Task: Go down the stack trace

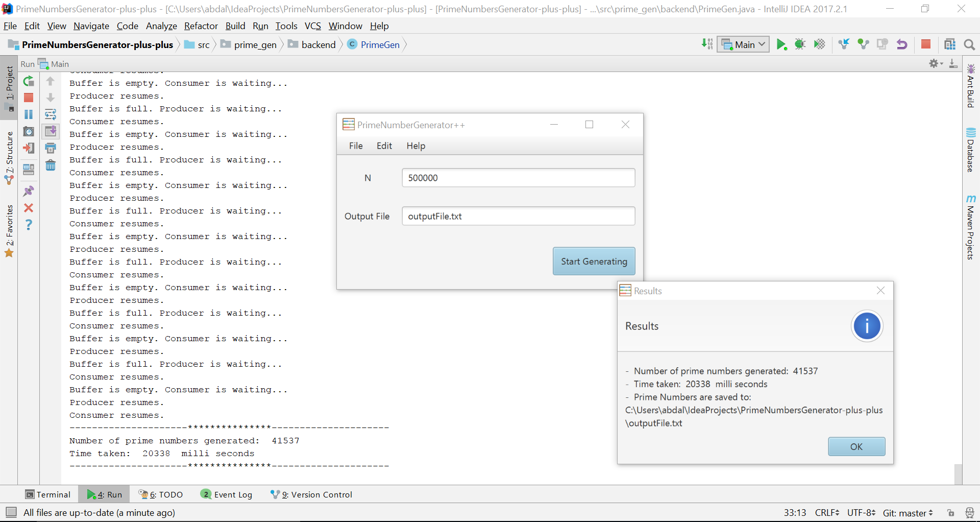Action: click(x=51, y=98)
